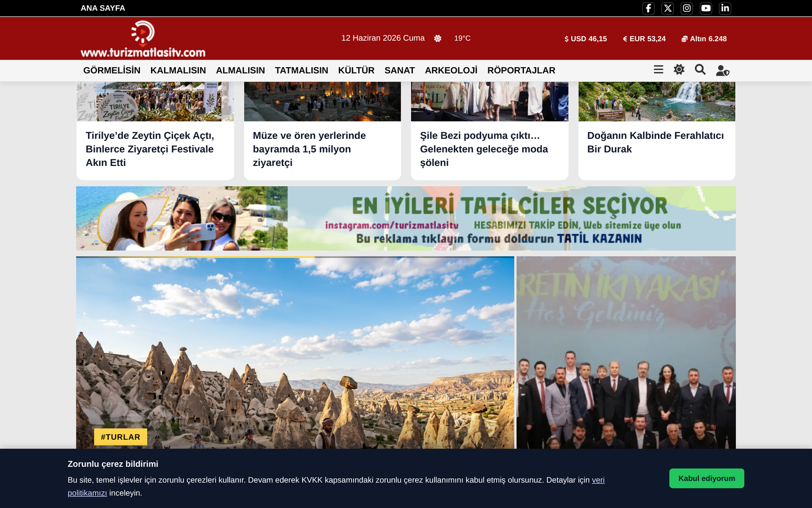Click the Tirilye festival thumbnail image
This screenshot has height=508, width=812.
point(155,102)
